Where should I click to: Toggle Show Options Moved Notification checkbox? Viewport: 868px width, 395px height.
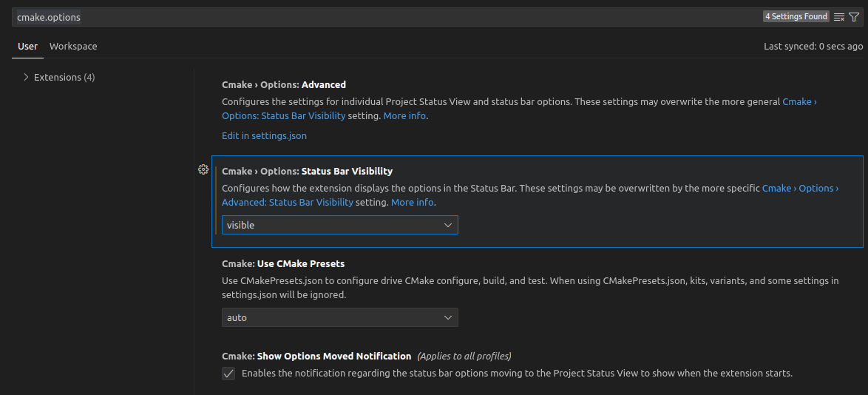228,374
